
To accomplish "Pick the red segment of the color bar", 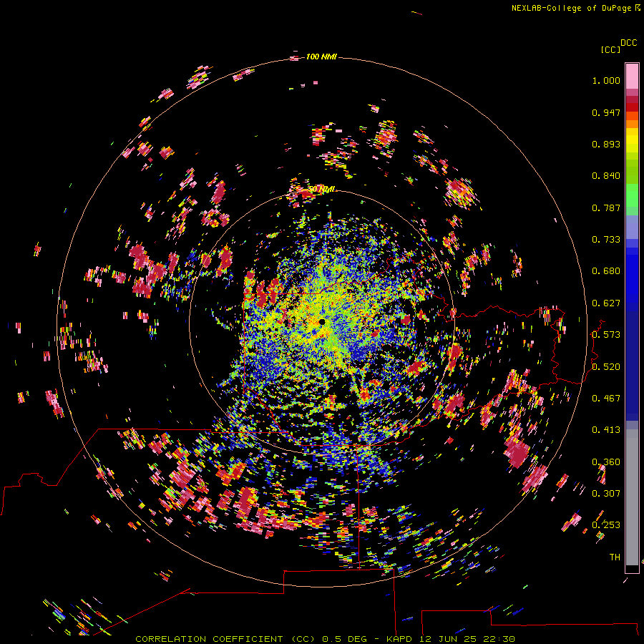I will click(x=632, y=107).
